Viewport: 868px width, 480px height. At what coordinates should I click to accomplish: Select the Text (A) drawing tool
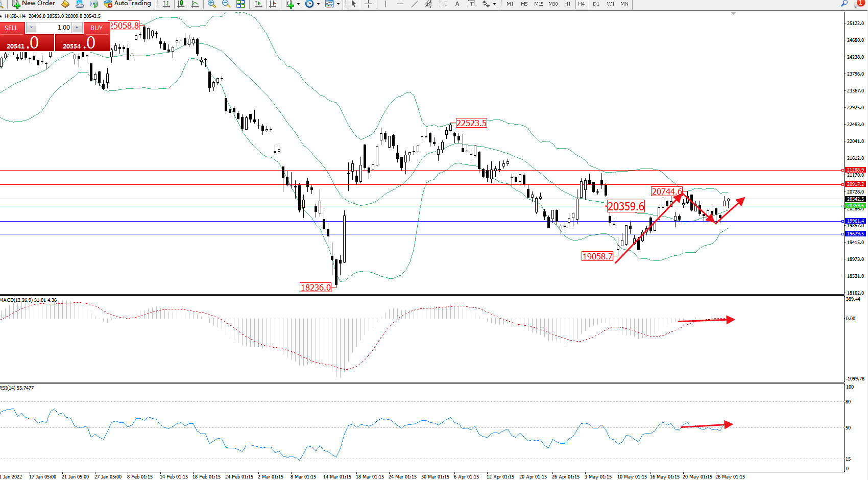tap(457, 4)
